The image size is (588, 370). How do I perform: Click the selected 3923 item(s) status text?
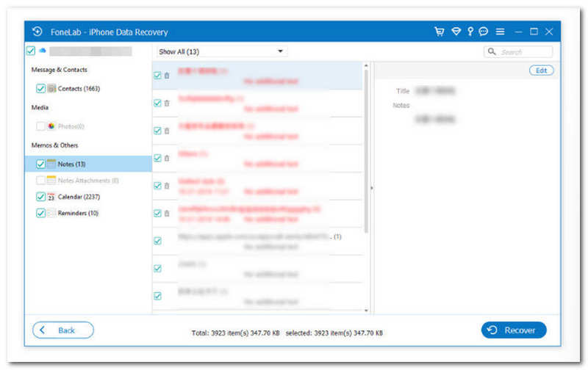coord(334,333)
